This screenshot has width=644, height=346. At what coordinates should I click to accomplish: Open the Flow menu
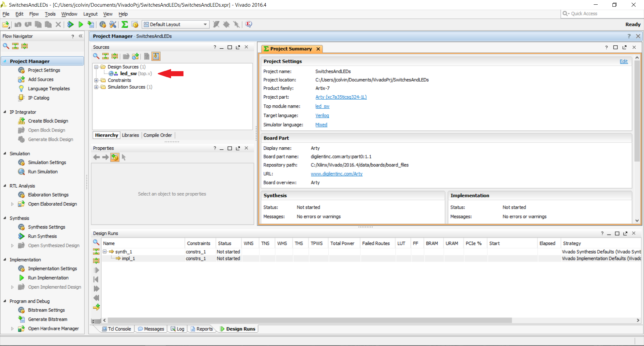click(x=34, y=14)
